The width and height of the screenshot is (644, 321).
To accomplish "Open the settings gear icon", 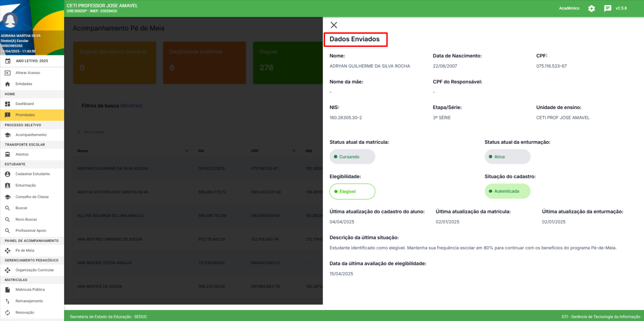I will click(591, 8).
